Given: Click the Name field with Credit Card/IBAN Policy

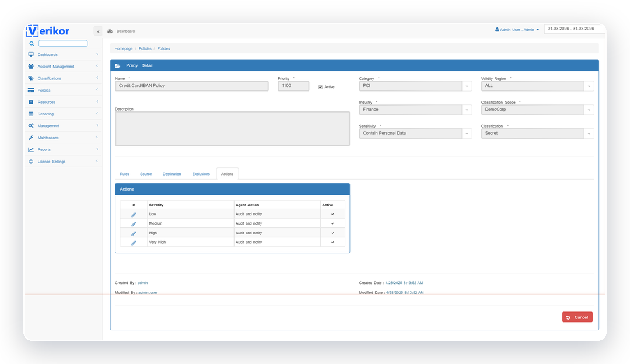Looking at the screenshot, I should [192, 86].
